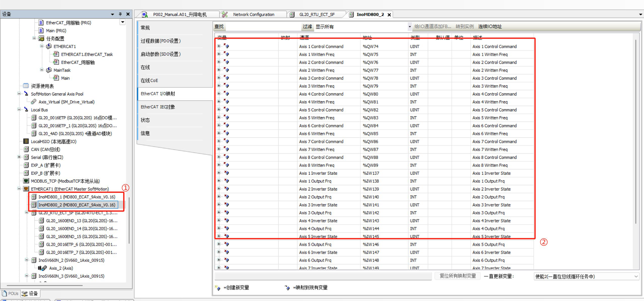Click the 查找 search input field

(x=263, y=27)
